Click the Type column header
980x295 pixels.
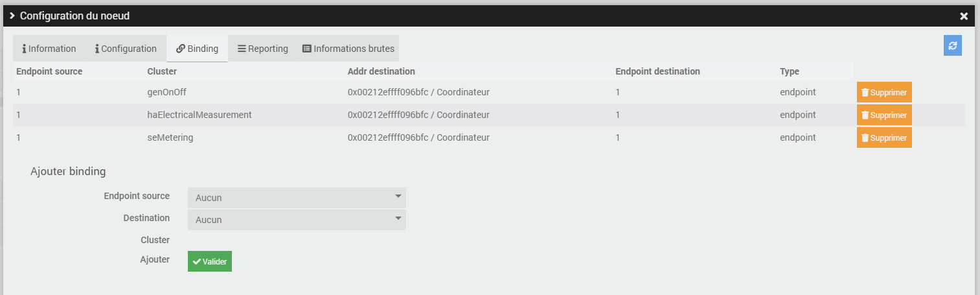790,71
